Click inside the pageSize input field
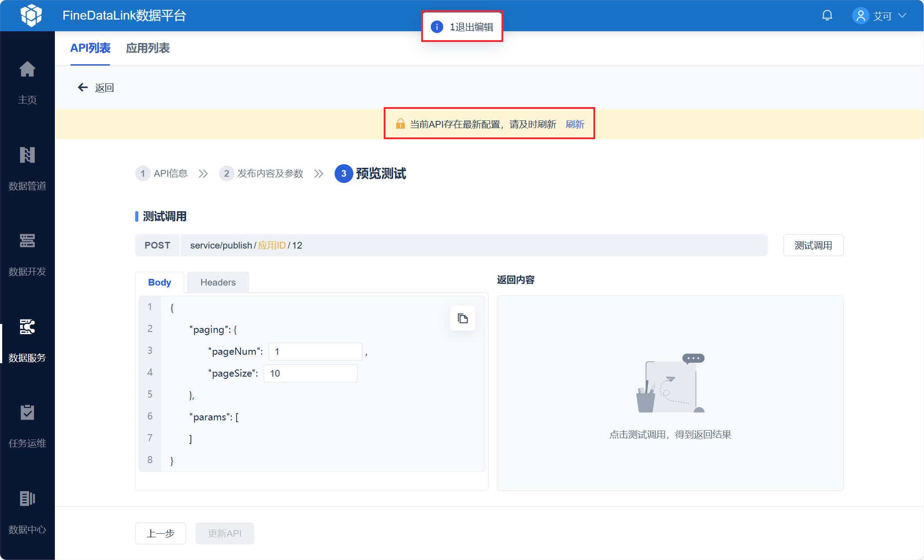This screenshot has width=924, height=560. pos(310,373)
